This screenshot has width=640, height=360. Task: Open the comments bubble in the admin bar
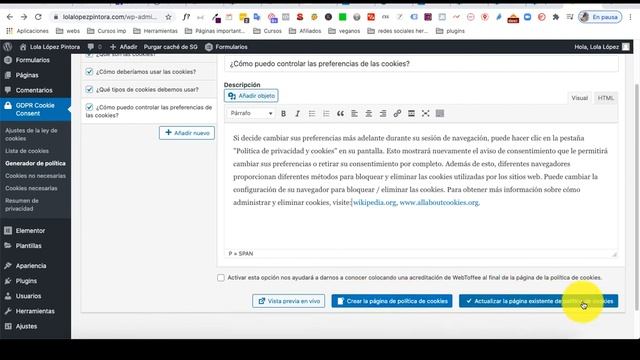point(94,47)
